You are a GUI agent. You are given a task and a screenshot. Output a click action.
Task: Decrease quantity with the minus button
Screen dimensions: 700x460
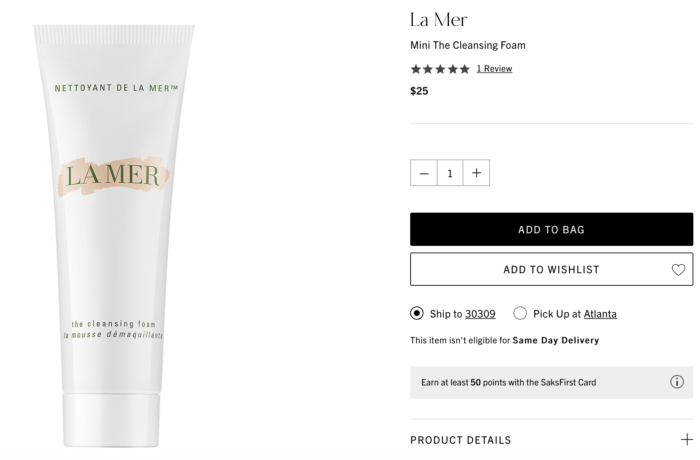[x=424, y=173]
